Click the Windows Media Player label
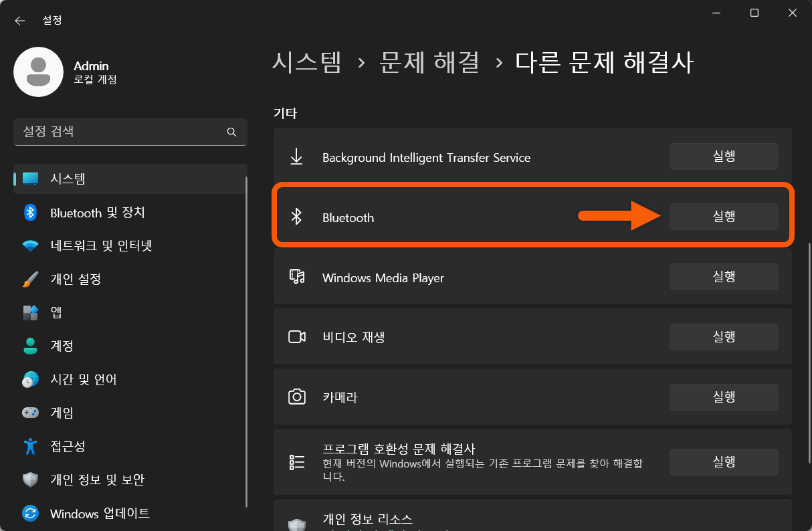The image size is (812, 531). click(383, 278)
